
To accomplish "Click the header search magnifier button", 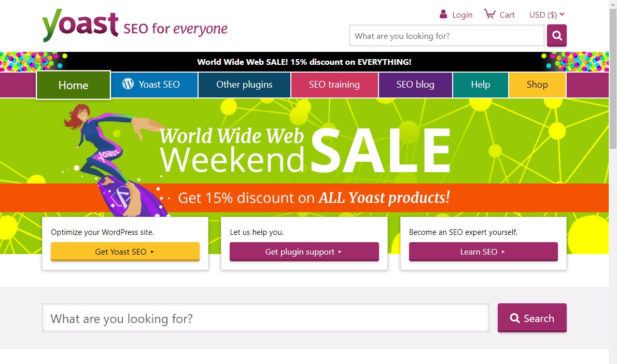I will pos(557,35).
